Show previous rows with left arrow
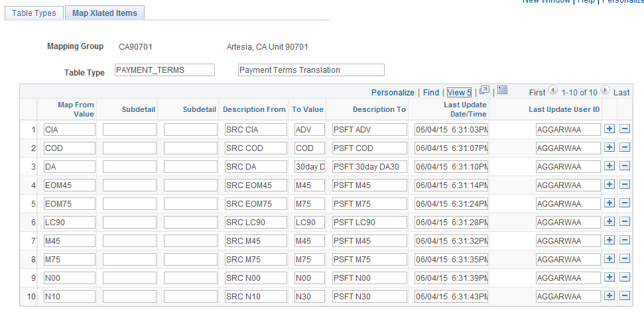The height and width of the screenshot is (314, 644). click(x=552, y=91)
